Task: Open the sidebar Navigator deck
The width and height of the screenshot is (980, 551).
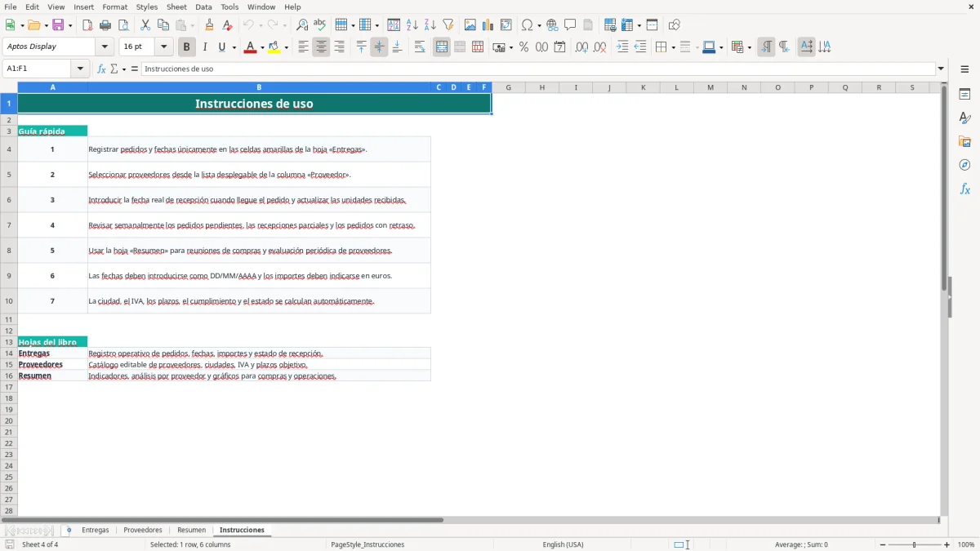Action: [x=964, y=166]
